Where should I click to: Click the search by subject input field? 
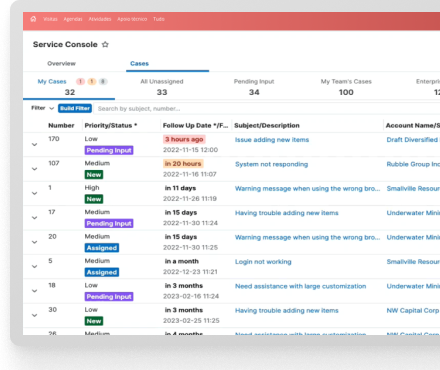coord(267,109)
